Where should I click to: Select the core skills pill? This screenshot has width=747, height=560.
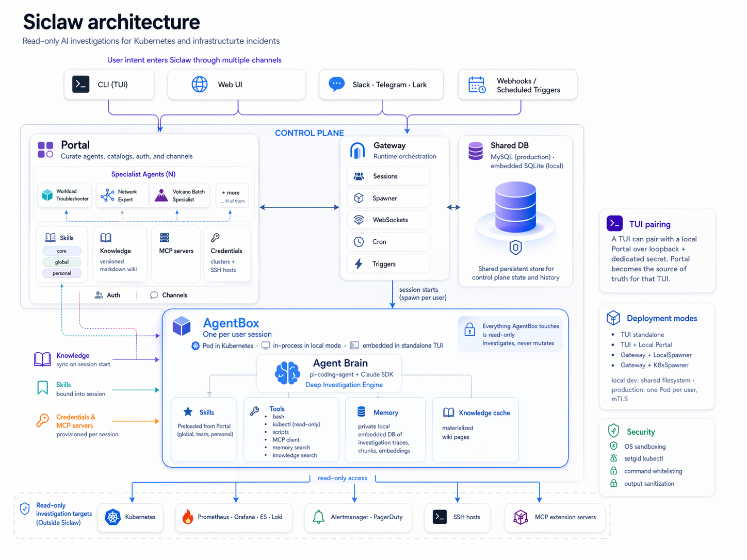[62, 251]
